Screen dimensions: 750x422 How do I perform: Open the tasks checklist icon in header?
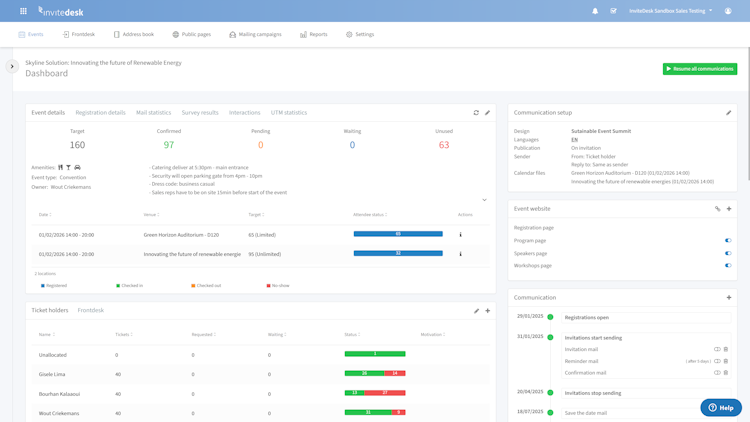613,11
